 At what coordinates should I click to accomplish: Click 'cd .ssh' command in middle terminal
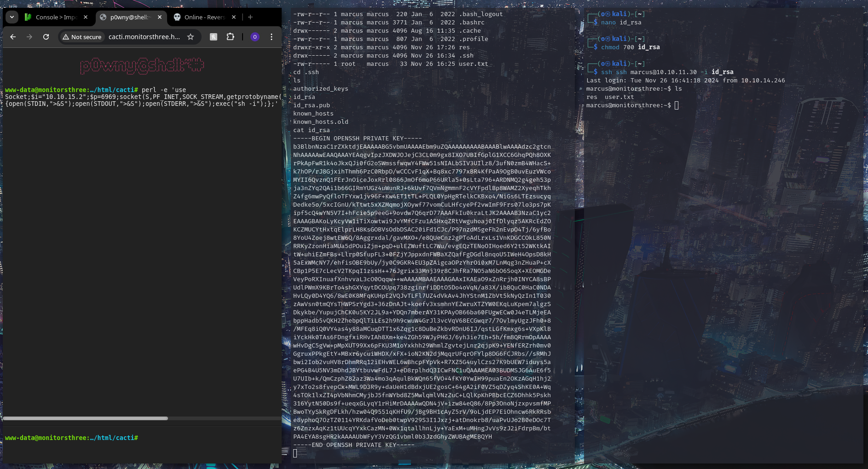[x=306, y=72]
